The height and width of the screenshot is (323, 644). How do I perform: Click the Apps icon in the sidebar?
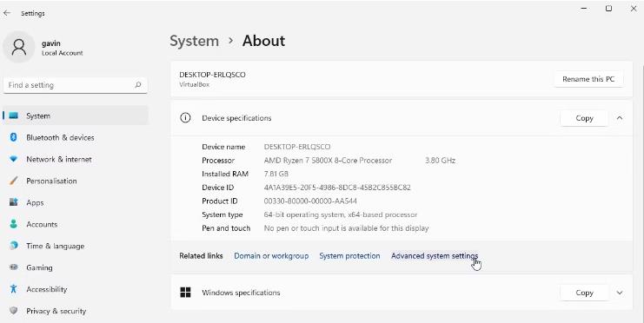point(14,202)
